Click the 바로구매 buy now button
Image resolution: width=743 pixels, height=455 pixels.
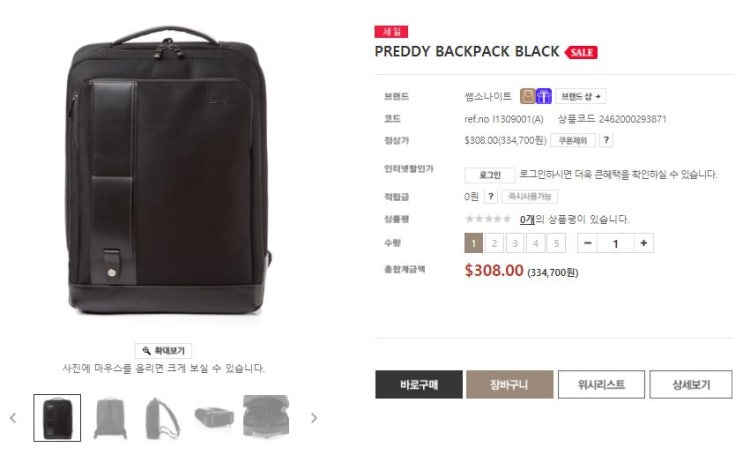tap(419, 384)
